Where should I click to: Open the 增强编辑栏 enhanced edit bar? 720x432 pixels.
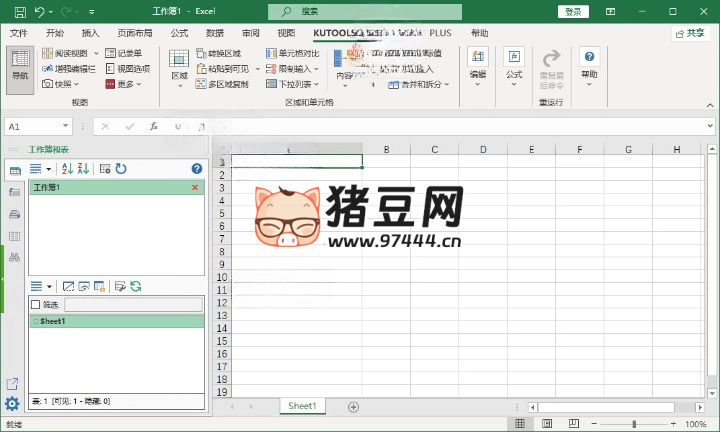click(69, 69)
